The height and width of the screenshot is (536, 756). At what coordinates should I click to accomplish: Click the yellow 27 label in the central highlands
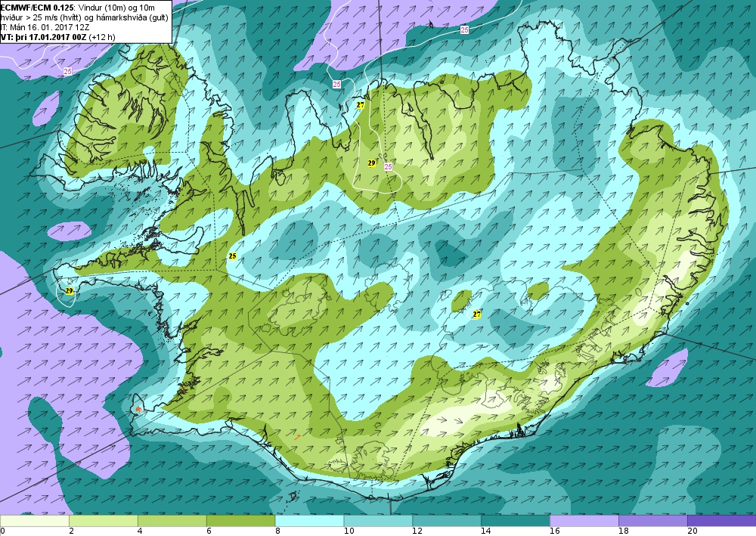click(x=476, y=314)
